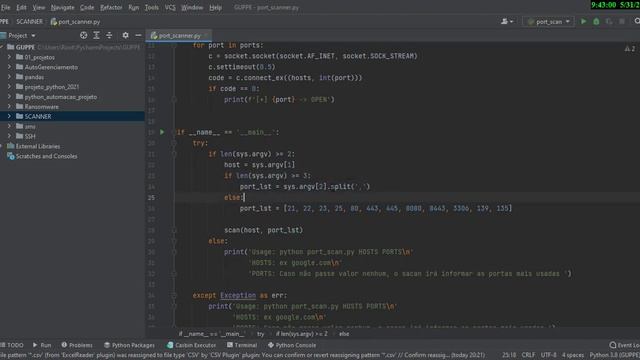Image resolution: width=640 pixels, height=360 pixels.
Task: Open the External Libraries node
Action: [x=33, y=146]
